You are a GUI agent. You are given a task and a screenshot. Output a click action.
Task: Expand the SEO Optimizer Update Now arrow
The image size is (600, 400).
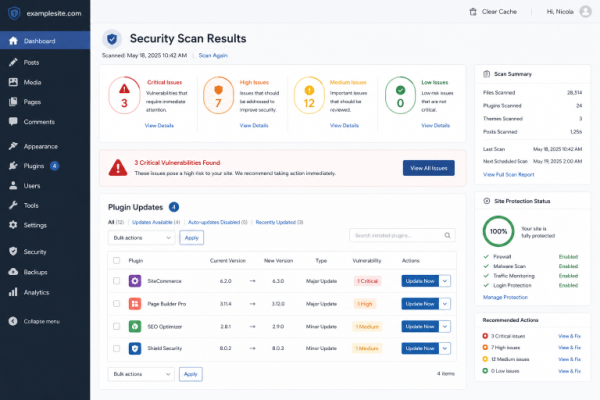[x=445, y=327]
